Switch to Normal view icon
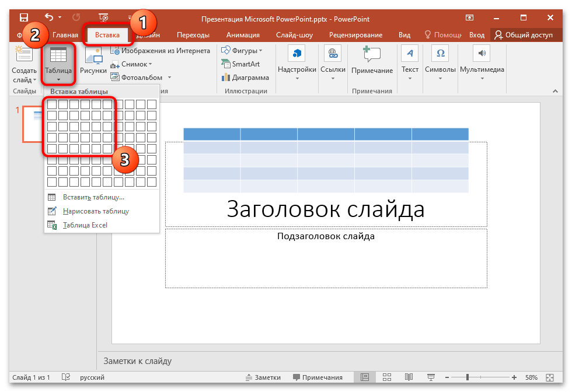The image size is (572, 392). pos(365,377)
